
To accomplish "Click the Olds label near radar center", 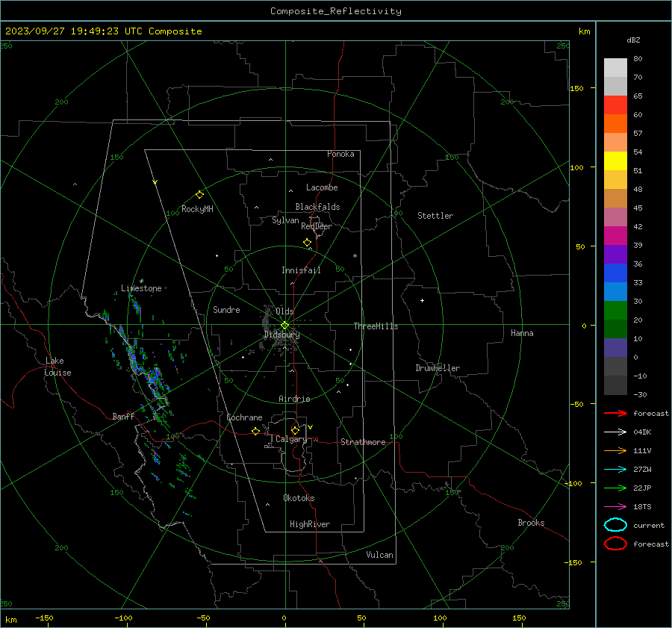I will point(284,311).
